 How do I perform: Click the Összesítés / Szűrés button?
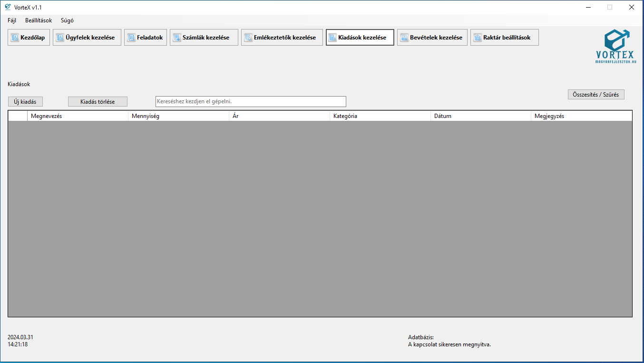(595, 94)
